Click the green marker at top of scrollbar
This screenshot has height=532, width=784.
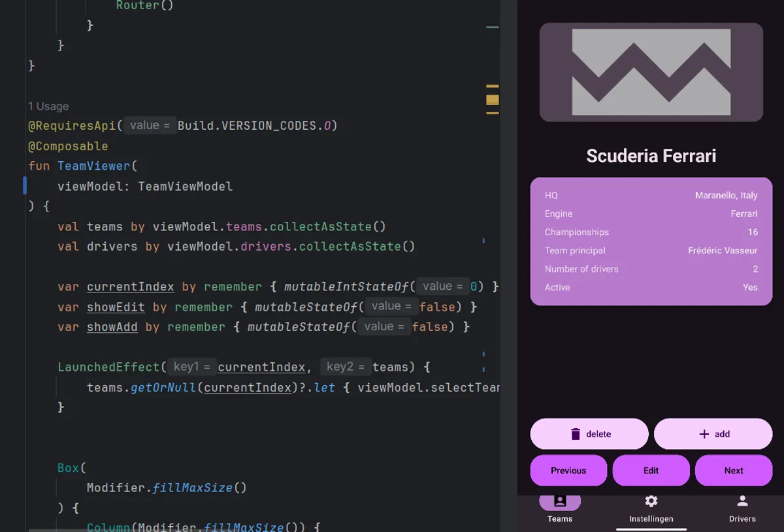(x=493, y=27)
